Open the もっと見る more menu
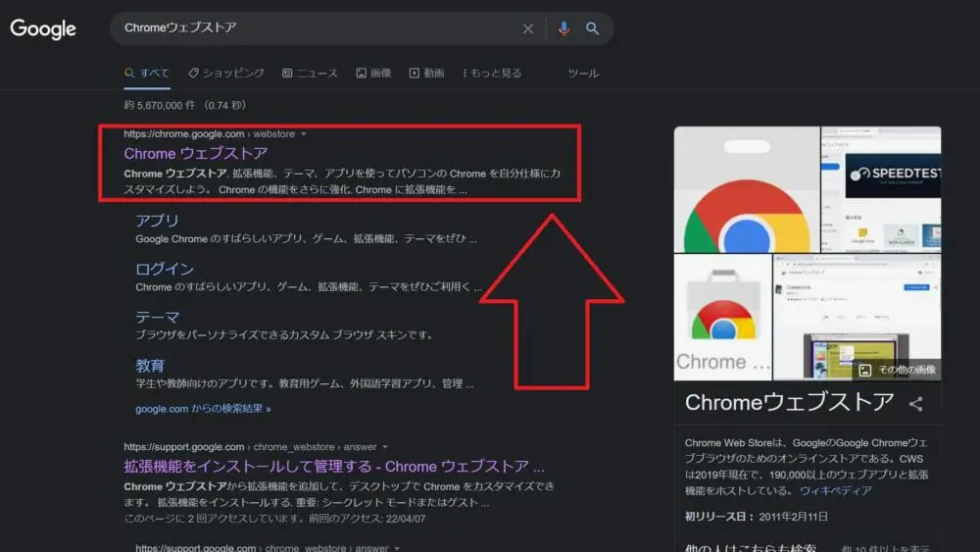 point(491,74)
